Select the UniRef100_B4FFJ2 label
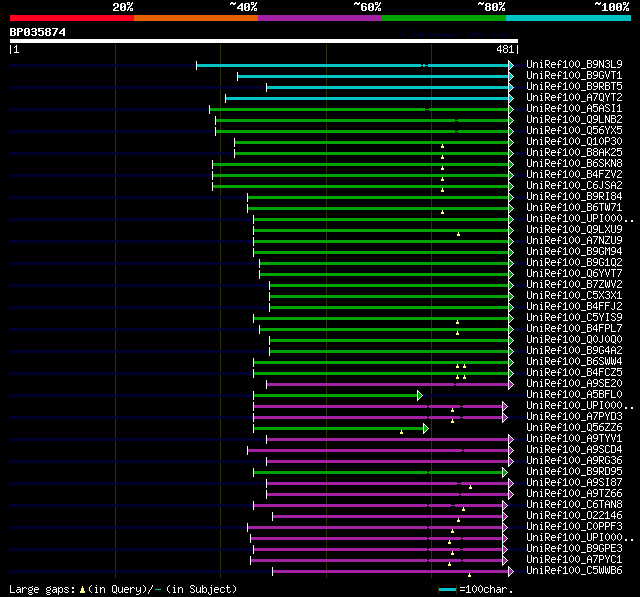 coord(574,307)
